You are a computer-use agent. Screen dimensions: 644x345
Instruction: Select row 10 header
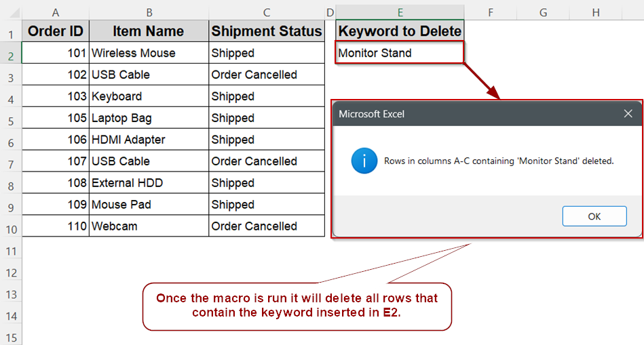tap(11, 229)
